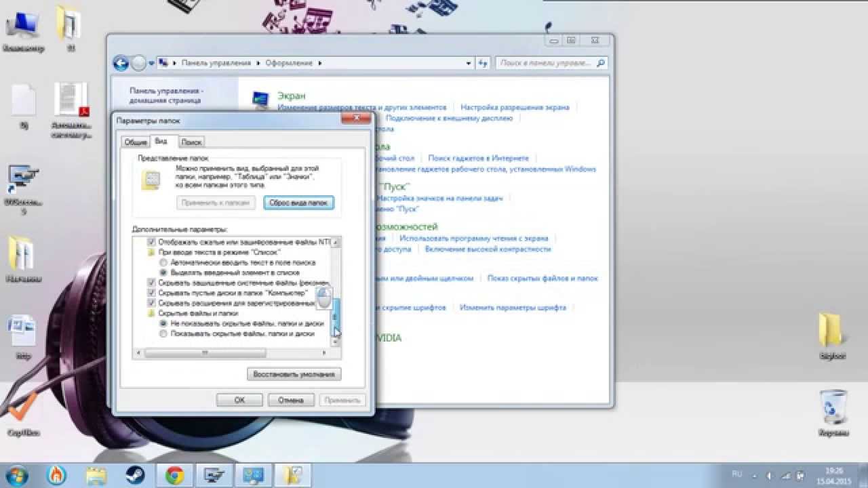
Task: Open 'Показ скрытых файлов и папок' link
Action: [542, 278]
